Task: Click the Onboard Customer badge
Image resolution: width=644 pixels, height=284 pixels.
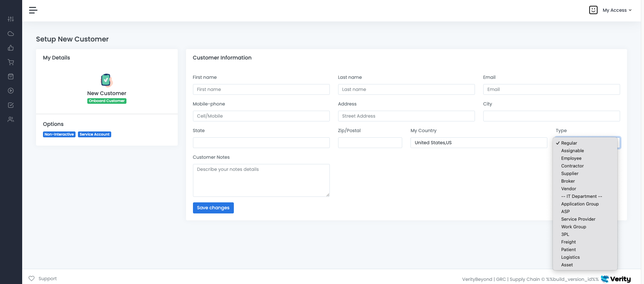Action: 107,101
